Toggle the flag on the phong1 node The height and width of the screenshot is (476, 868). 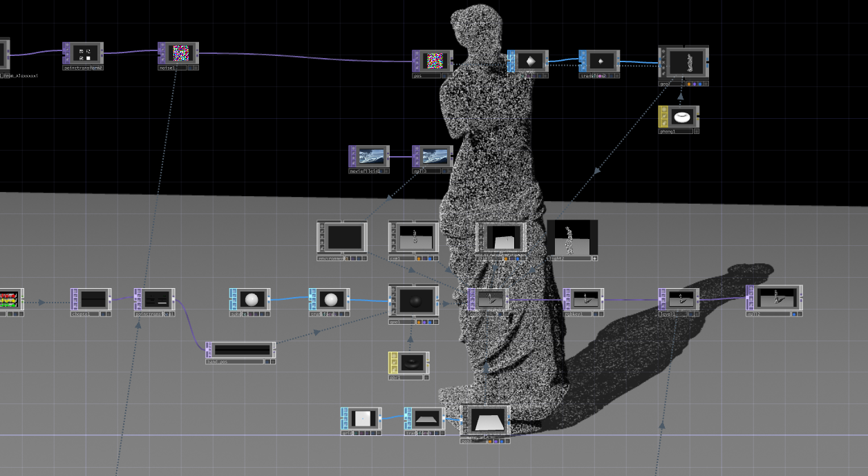pos(696,131)
